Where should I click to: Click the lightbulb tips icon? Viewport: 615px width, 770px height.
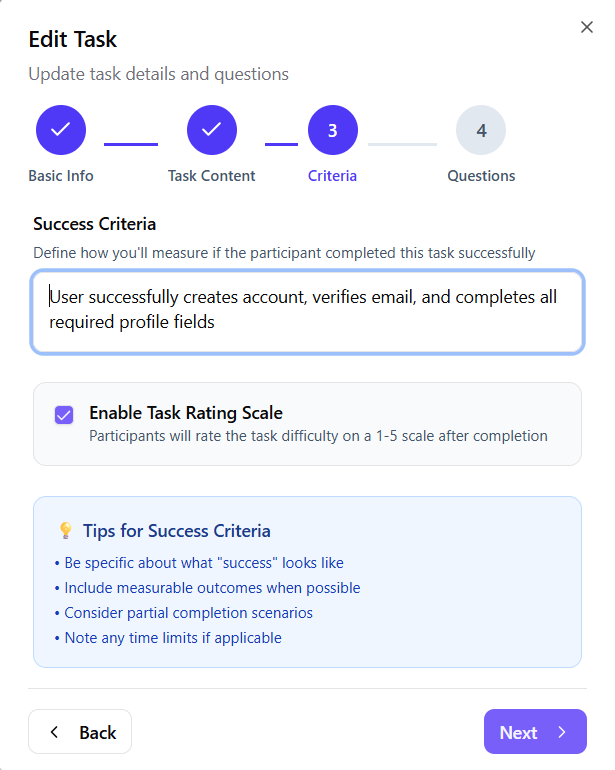tap(65, 531)
